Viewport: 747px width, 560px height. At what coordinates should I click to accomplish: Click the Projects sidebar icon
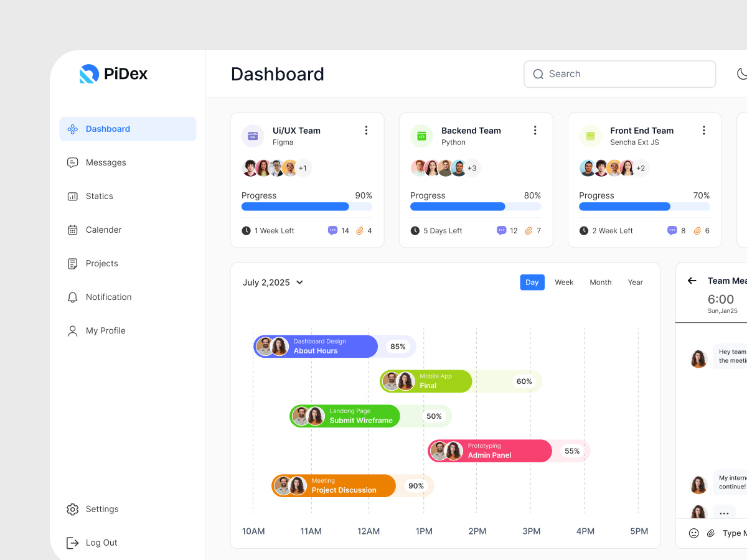pyautogui.click(x=73, y=263)
